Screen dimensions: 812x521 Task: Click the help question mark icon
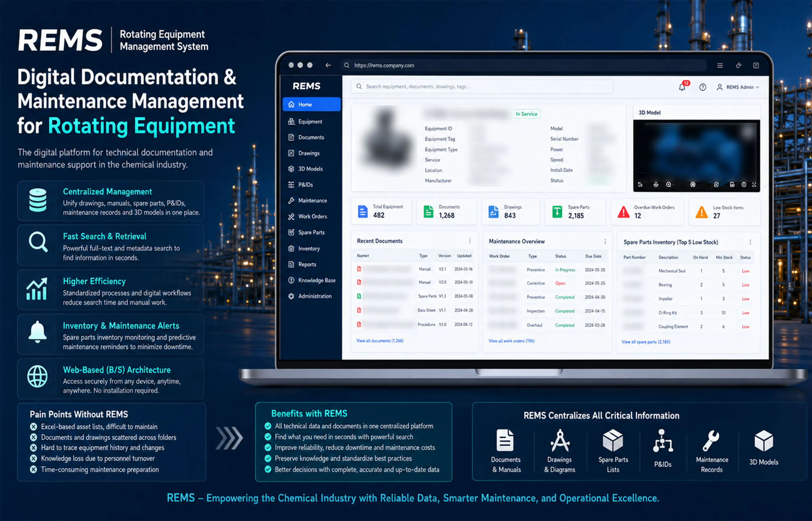click(x=703, y=87)
